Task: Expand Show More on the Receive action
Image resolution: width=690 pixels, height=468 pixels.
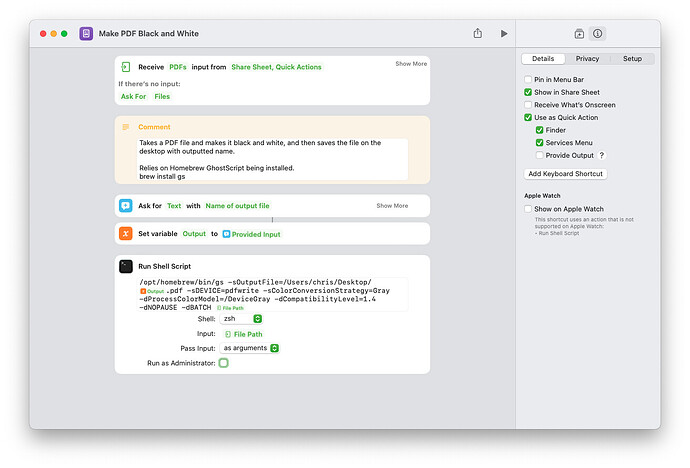Action: (410, 64)
